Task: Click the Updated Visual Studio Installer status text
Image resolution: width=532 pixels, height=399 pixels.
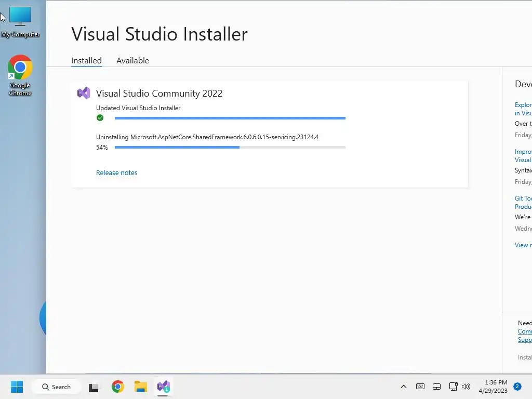Action: click(x=138, y=108)
